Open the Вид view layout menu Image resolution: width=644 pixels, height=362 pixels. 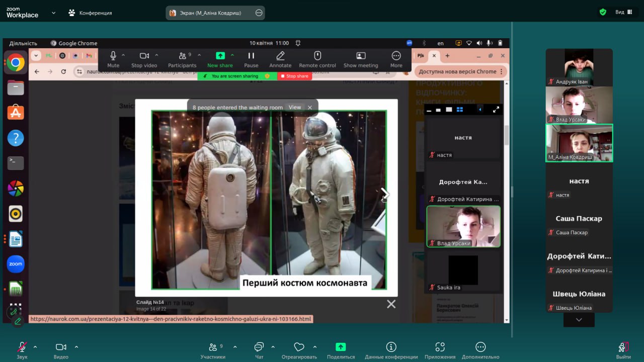click(x=623, y=12)
